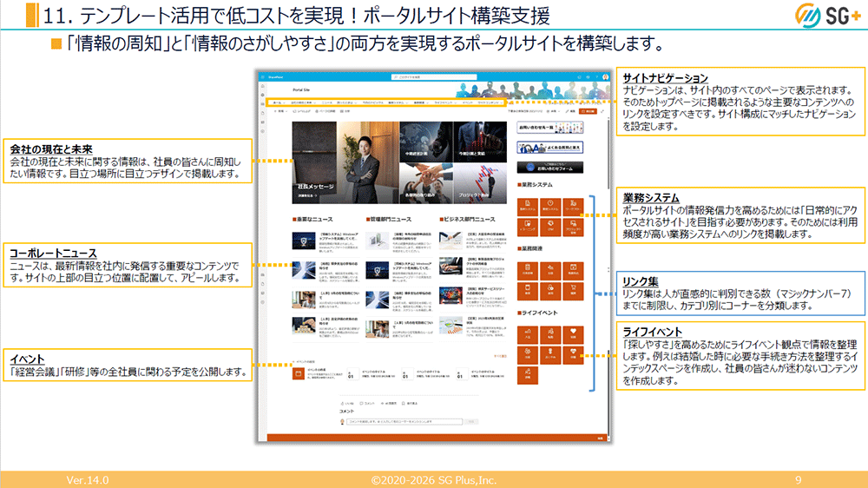
Task: Open the 各部門の取り組み hero tile
Action: click(x=425, y=184)
